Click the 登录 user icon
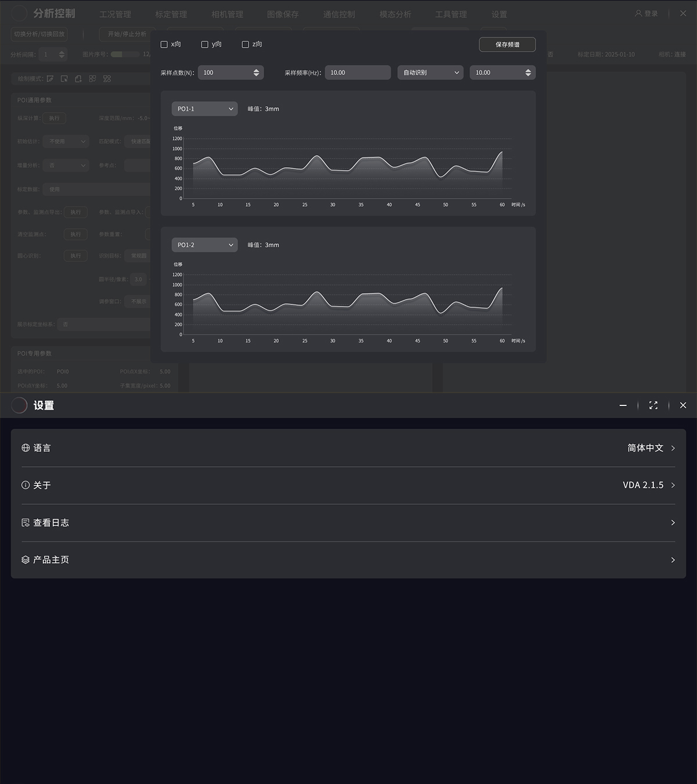This screenshot has height=784, width=697. pyautogui.click(x=638, y=13)
